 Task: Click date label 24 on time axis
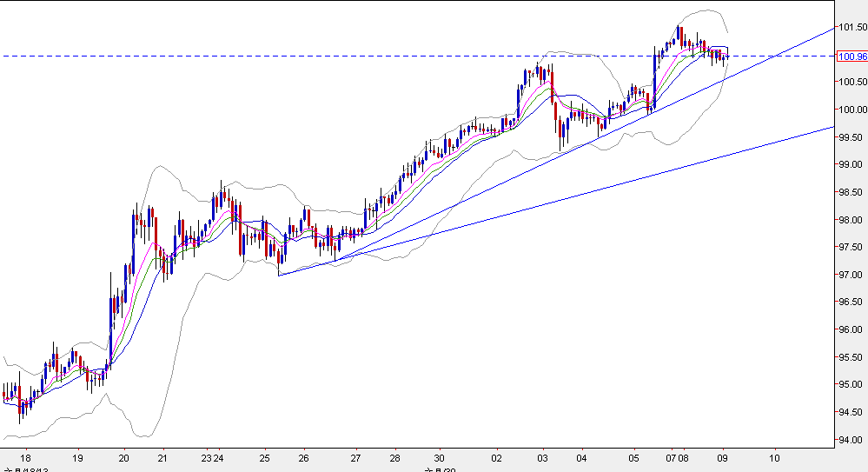(218, 458)
